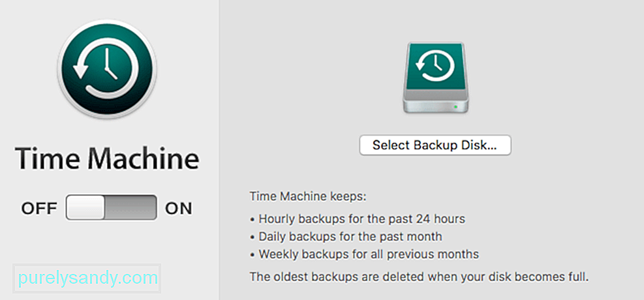Select the Weekly backups bullet line
This screenshot has height=300, width=644.
(364, 254)
